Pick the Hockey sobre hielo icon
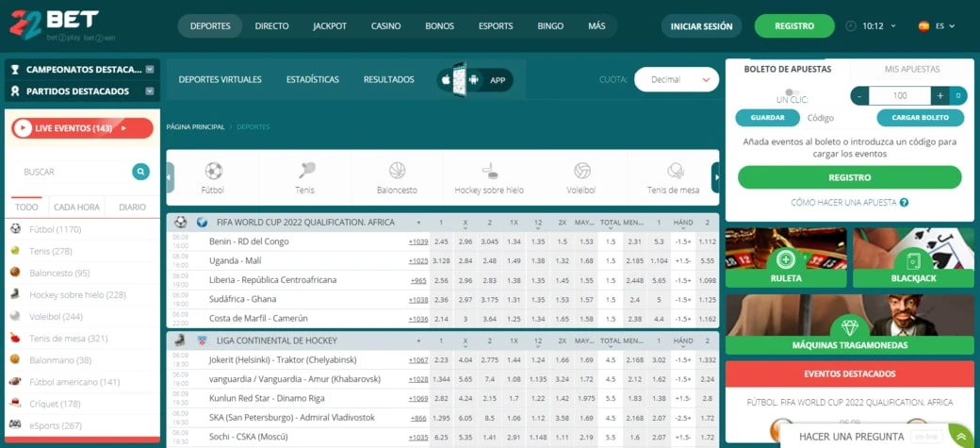Image resolution: width=980 pixels, height=448 pixels. pos(489,171)
